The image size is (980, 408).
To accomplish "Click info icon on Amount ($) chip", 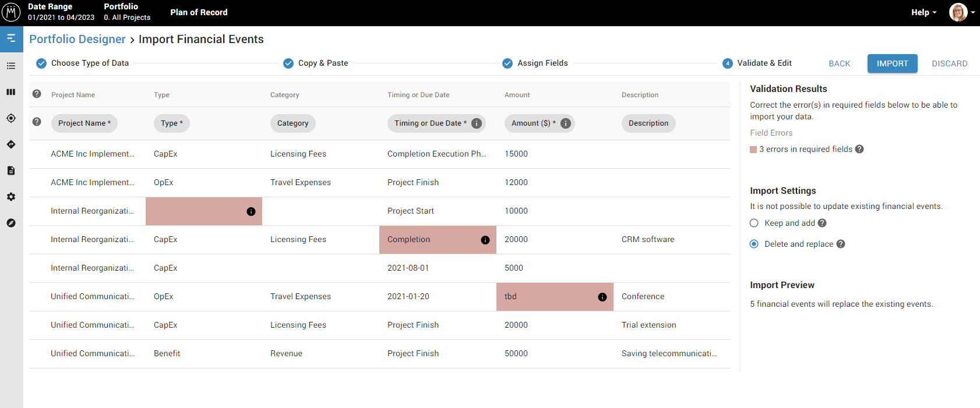I will pos(566,123).
